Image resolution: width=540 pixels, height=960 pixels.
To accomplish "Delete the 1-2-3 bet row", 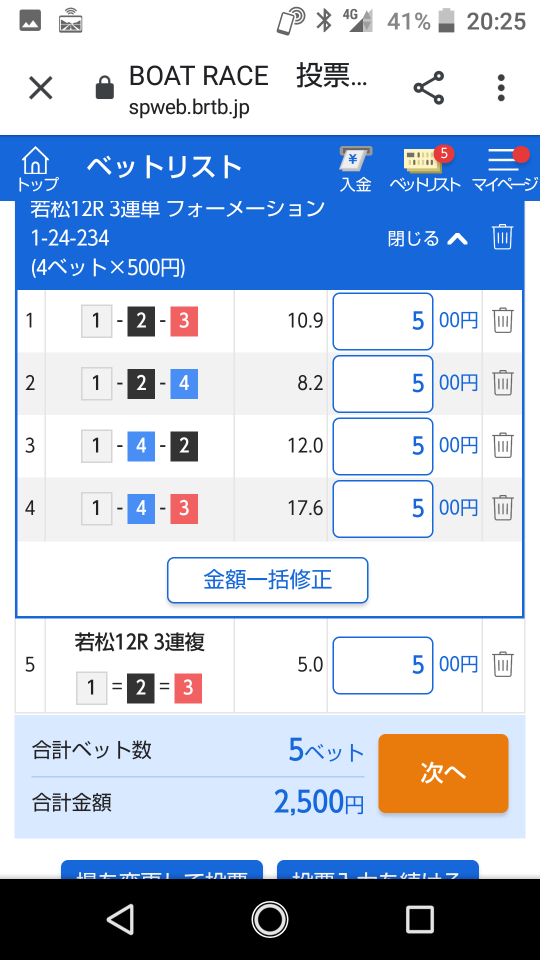I will (502, 320).
